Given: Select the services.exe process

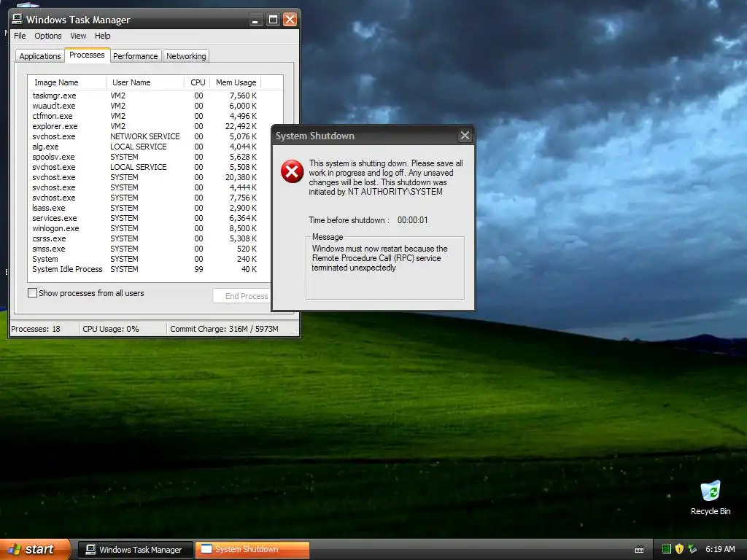Looking at the screenshot, I should (x=144, y=218).
